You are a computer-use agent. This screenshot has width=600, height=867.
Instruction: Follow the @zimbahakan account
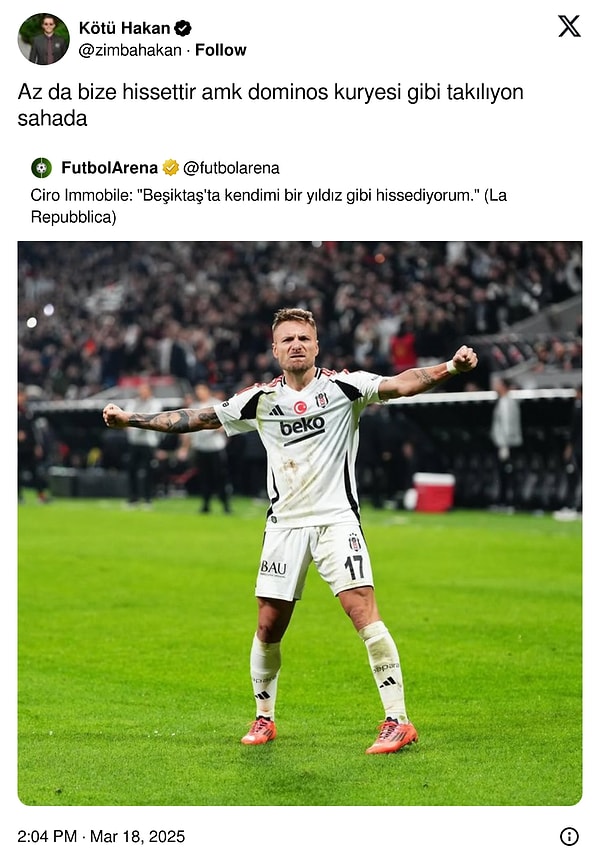point(221,50)
